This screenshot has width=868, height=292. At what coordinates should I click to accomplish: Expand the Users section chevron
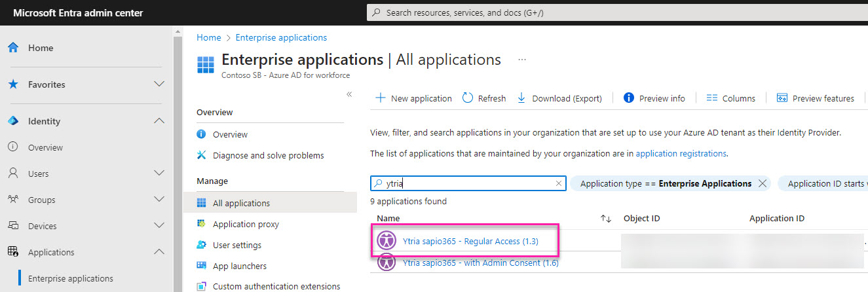click(159, 173)
